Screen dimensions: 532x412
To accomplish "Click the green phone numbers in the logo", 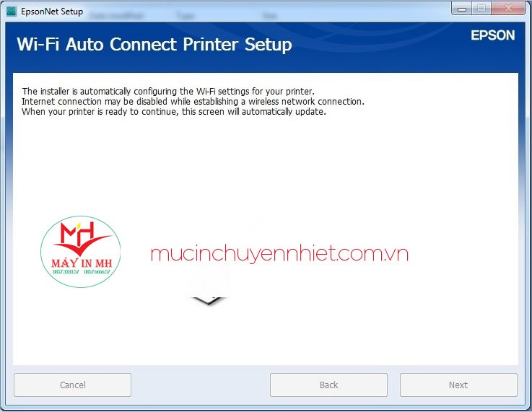I will (80, 273).
